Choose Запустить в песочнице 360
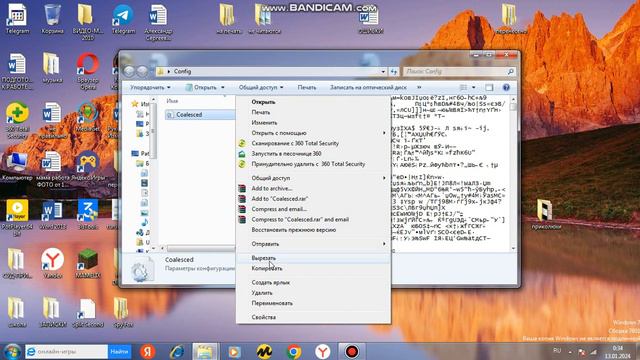640x360 pixels. (313, 154)
